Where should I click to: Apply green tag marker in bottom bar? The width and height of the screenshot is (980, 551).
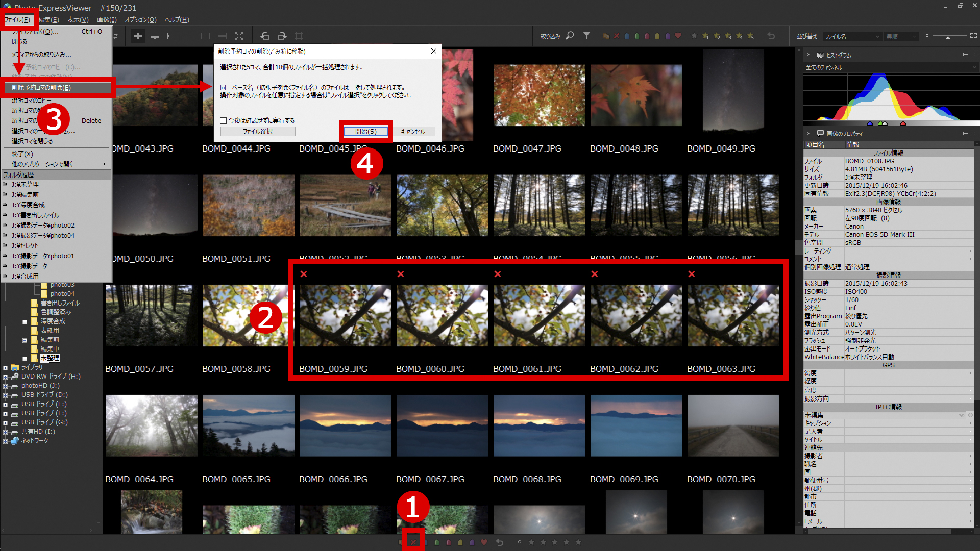437,542
